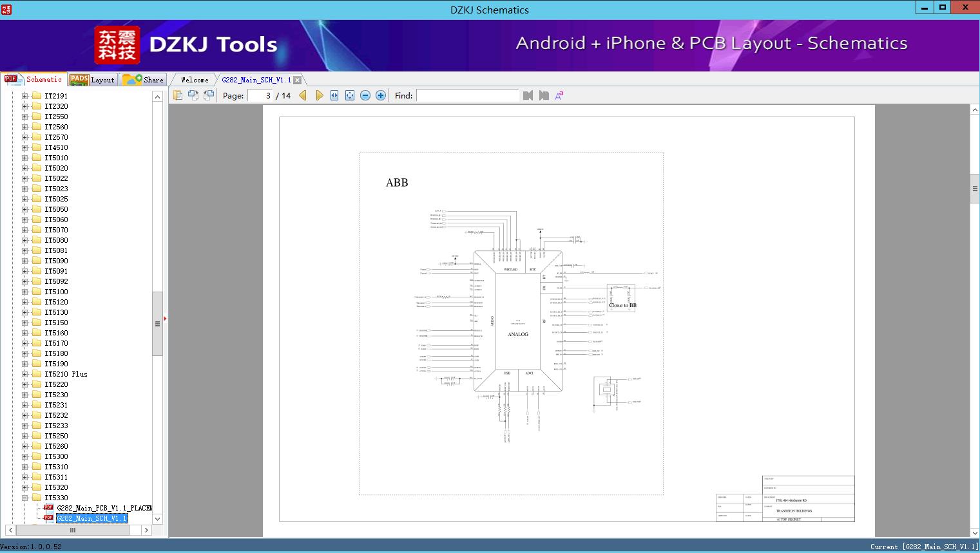Screen dimensions: 980x553
Task: Toggle match case search option icon
Action: tap(559, 95)
